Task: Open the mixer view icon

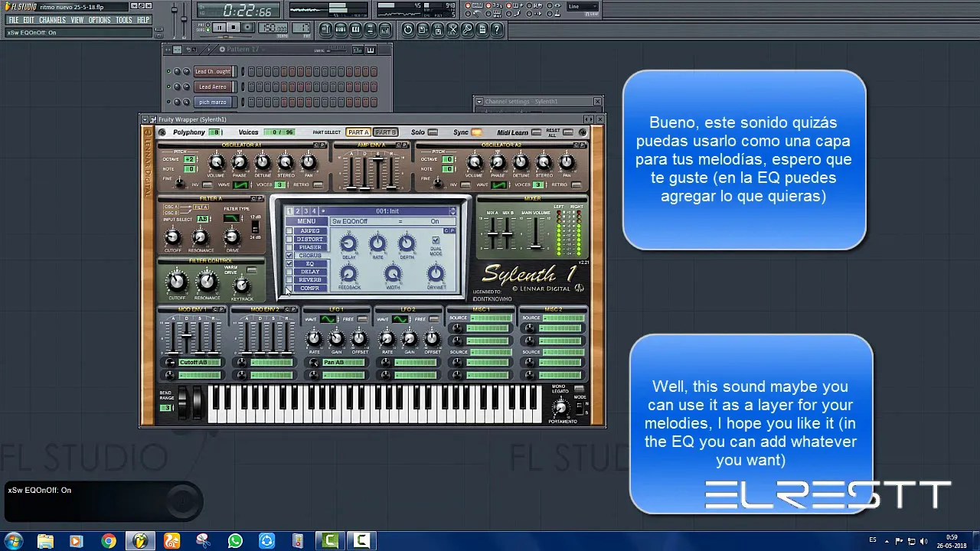Action: tap(384, 29)
